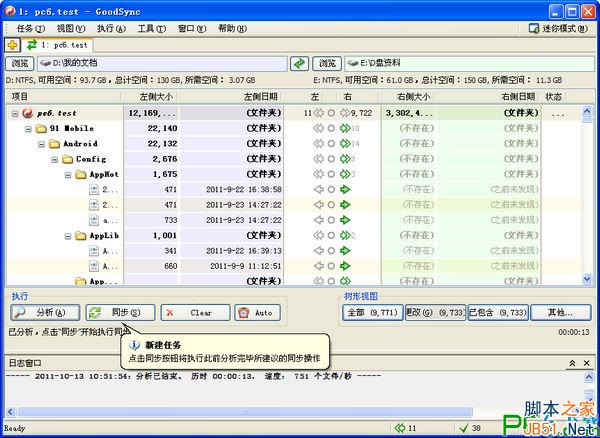The width and height of the screenshot is (600, 438).
Task: Set right-copy arrow on 11:12:51 file row
Action: coord(345,266)
